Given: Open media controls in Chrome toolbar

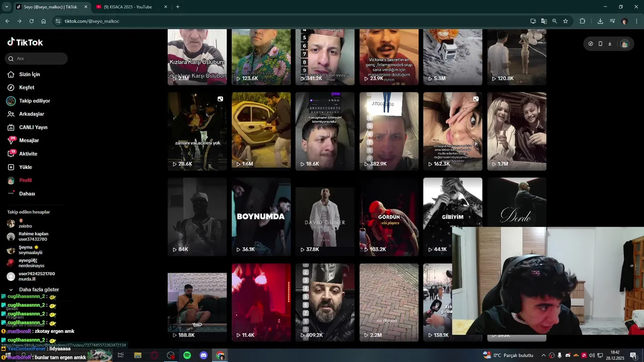Looking at the screenshot, I should click(x=612, y=21).
